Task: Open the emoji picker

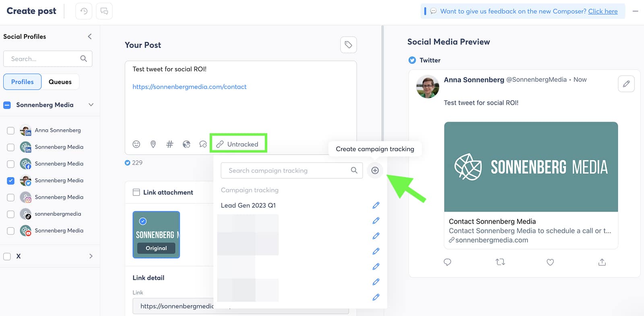Action: (136, 144)
